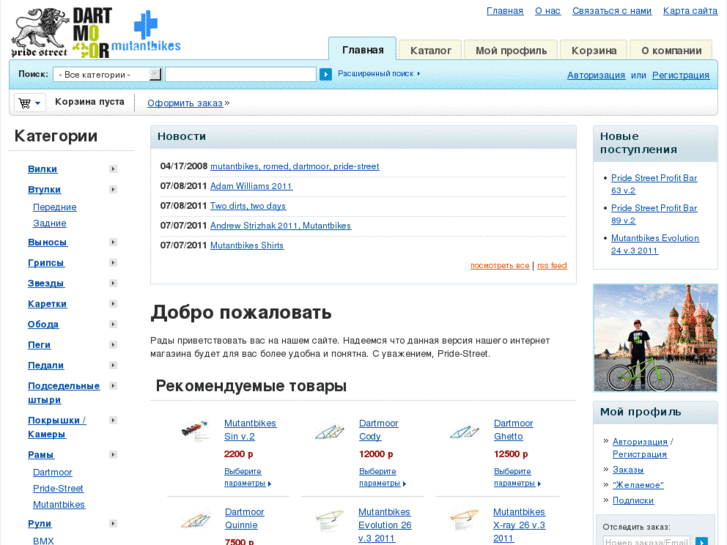Click Регистрация in the search bar
The height and width of the screenshot is (545, 727).
click(x=681, y=75)
